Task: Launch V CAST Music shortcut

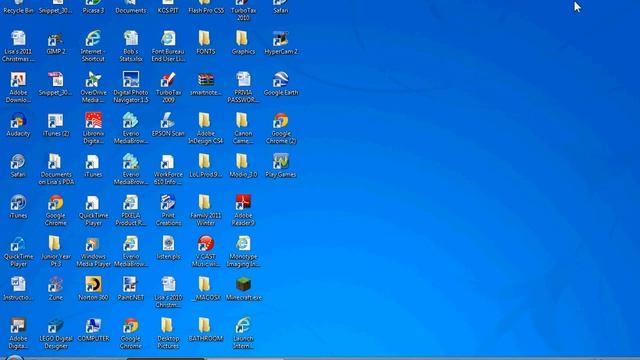Action: coord(205,251)
